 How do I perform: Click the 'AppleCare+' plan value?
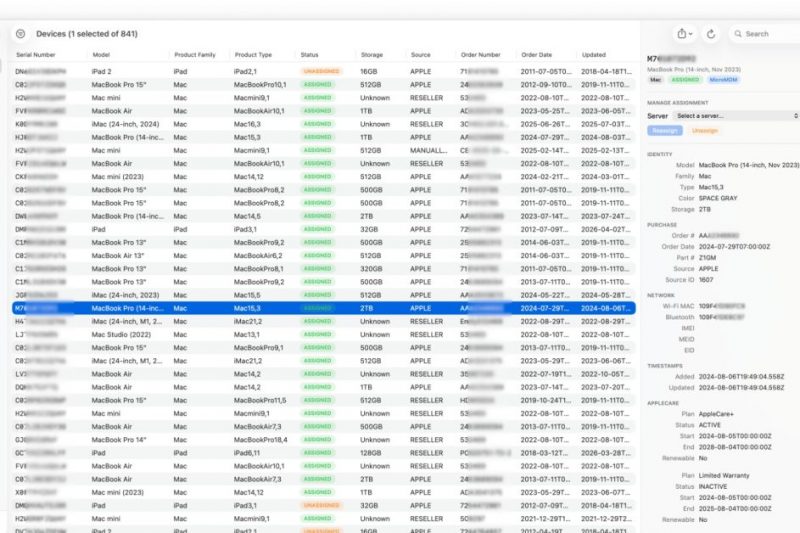point(716,414)
